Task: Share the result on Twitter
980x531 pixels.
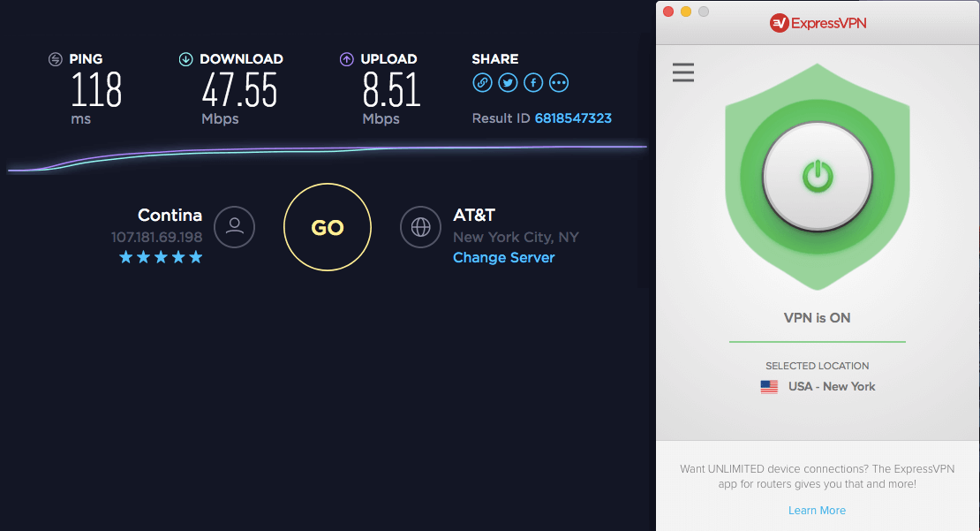Action: [509, 82]
